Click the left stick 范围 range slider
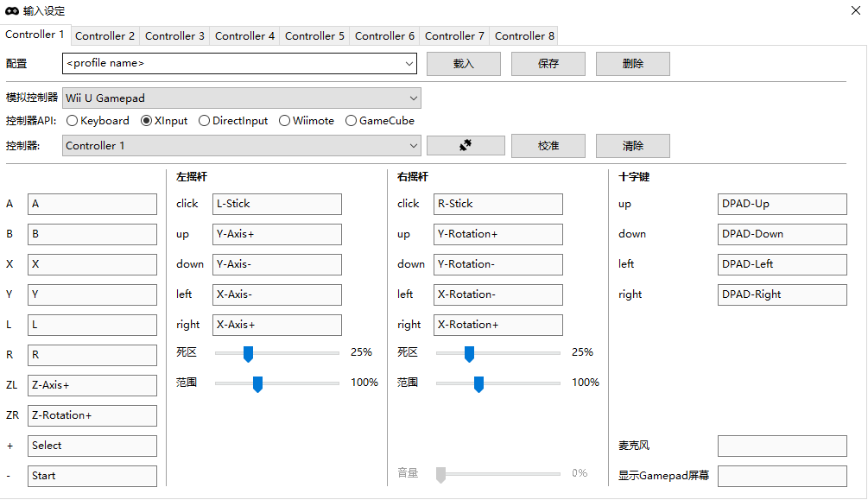 pos(276,383)
